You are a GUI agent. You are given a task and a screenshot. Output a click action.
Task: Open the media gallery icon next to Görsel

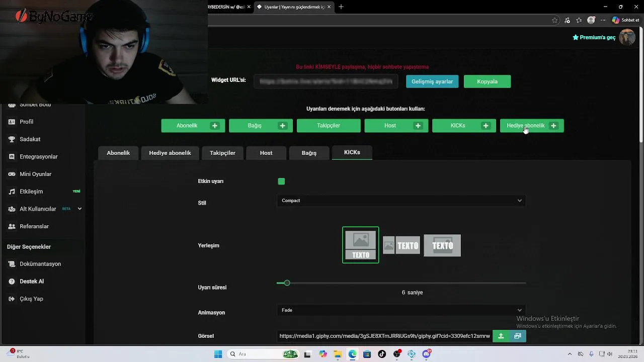tap(518, 336)
